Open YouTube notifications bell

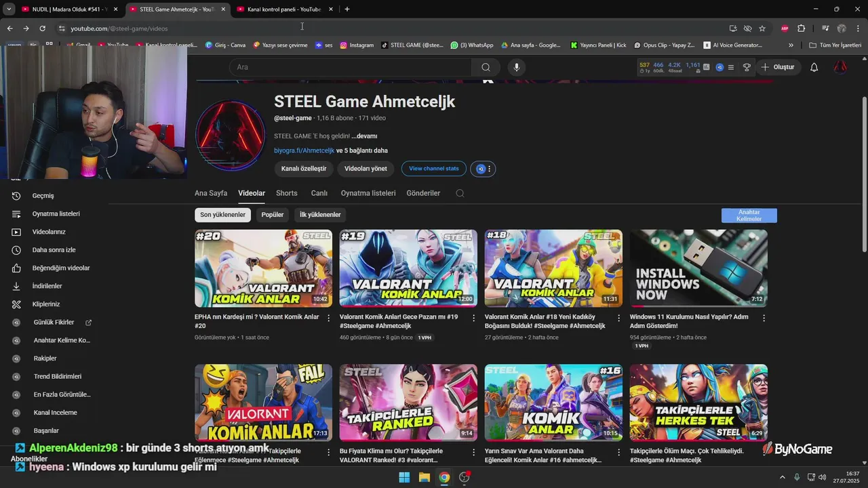point(814,67)
